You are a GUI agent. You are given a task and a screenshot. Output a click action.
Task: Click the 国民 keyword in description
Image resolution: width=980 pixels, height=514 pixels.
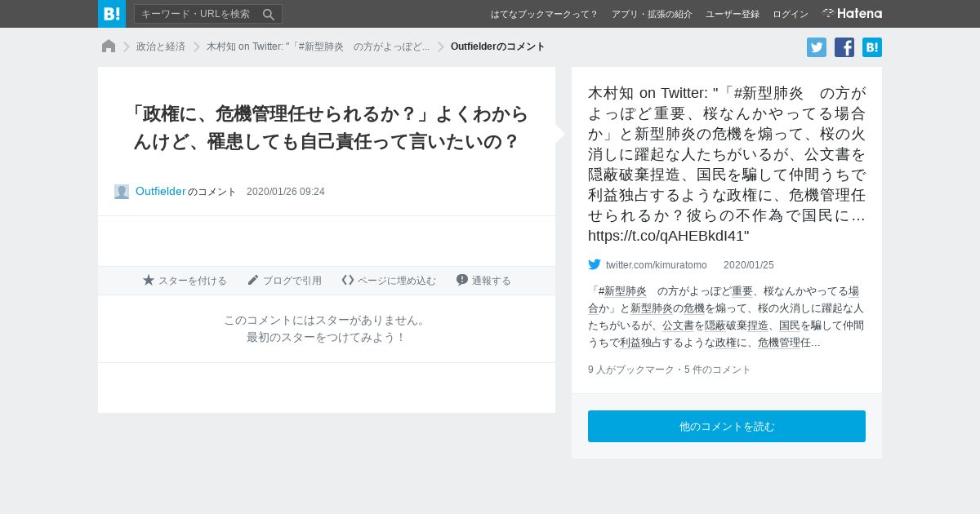tap(790, 326)
